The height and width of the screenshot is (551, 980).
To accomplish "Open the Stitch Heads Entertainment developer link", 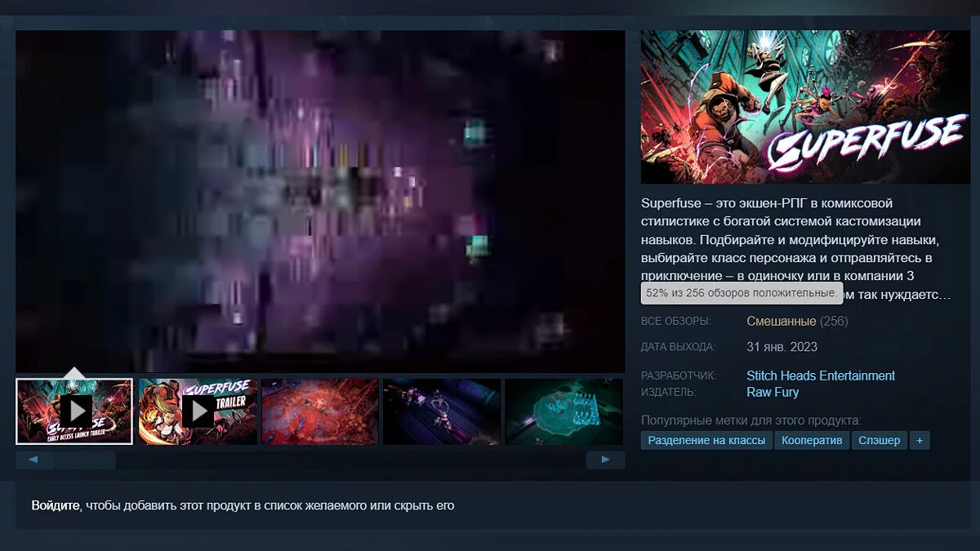I will (821, 375).
